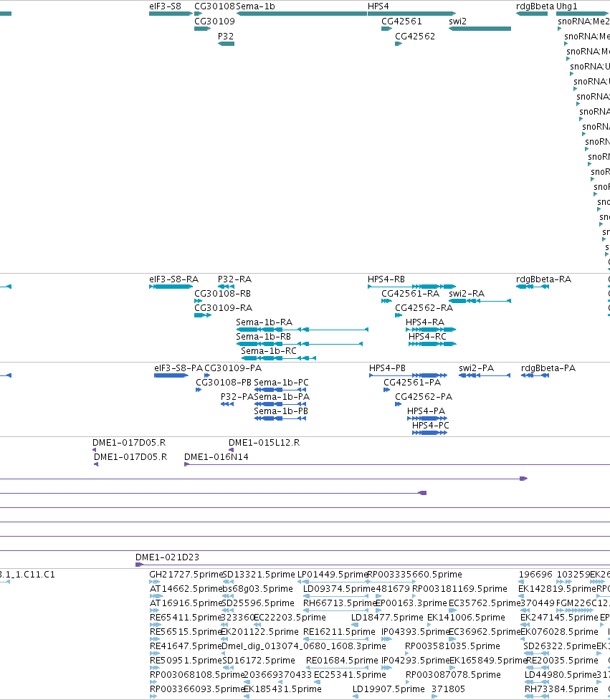Click the HPS4-RB transcript glyph
The width and height of the screenshot is (610, 700).
coord(411,287)
